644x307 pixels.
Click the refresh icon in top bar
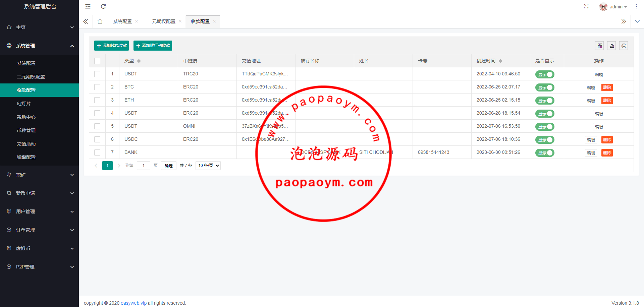103,6
